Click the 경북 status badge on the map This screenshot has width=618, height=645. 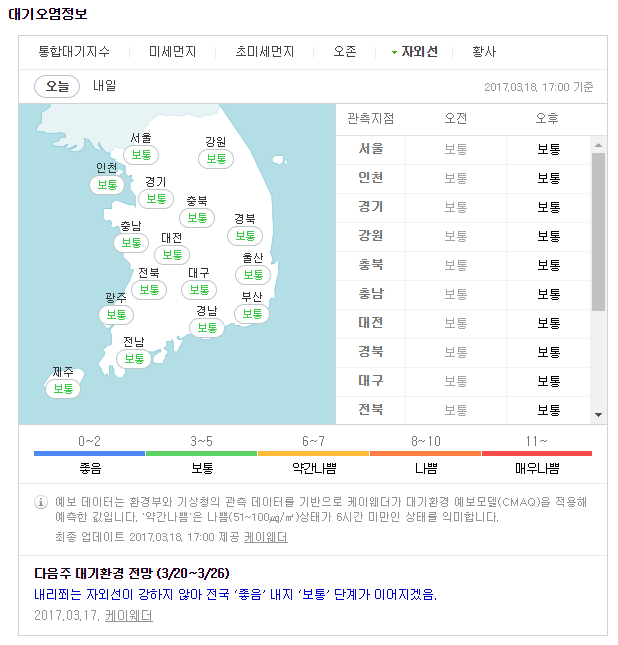[x=245, y=236]
